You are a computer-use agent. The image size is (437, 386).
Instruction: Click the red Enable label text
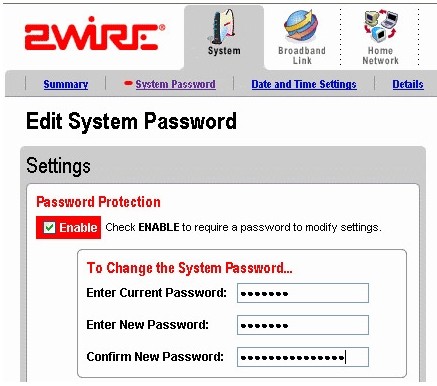pyautogui.click(x=78, y=228)
